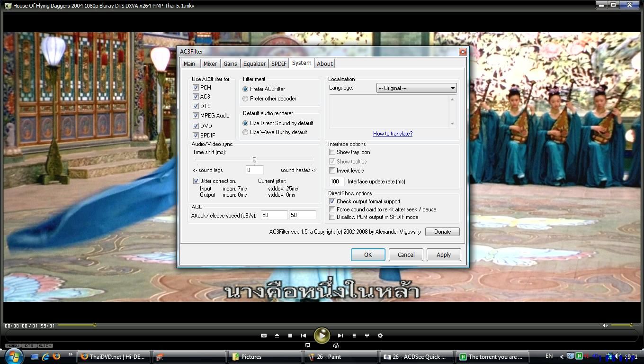Select Prefer AC3Filter radio button

(245, 89)
